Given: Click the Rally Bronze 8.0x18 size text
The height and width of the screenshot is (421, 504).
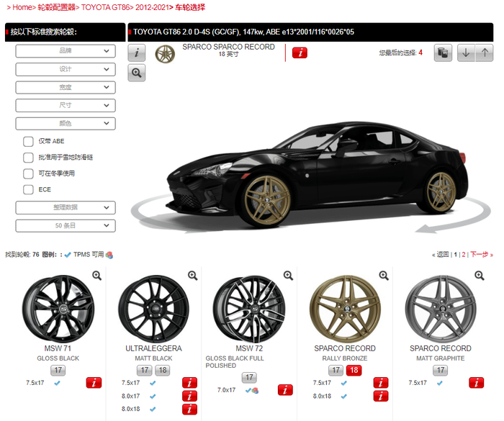Looking at the screenshot, I should (322, 397).
